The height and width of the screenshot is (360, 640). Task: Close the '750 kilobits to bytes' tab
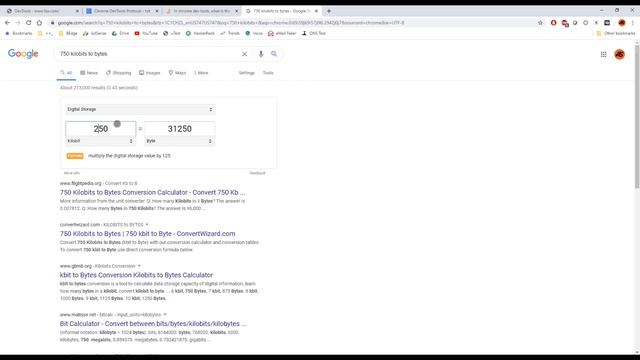pyautogui.click(x=316, y=11)
